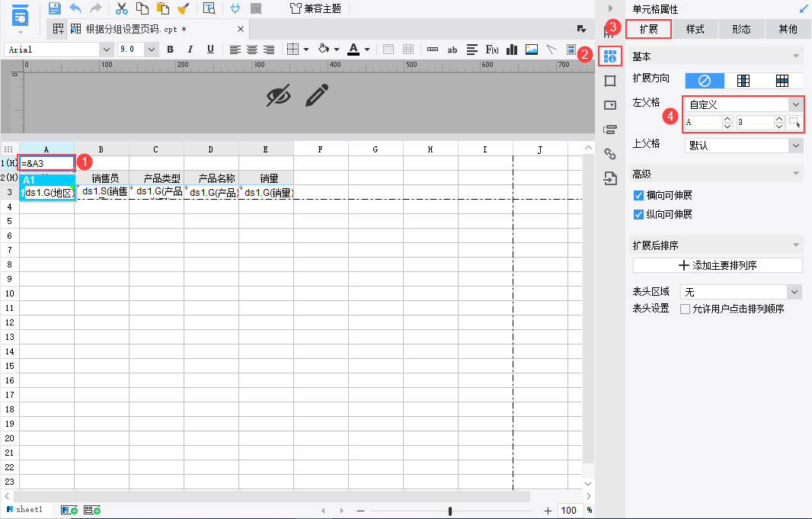The width and height of the screenshot is (812, 519).
Task: Click the plug icon in top toolbar
Action: [235, 8]
